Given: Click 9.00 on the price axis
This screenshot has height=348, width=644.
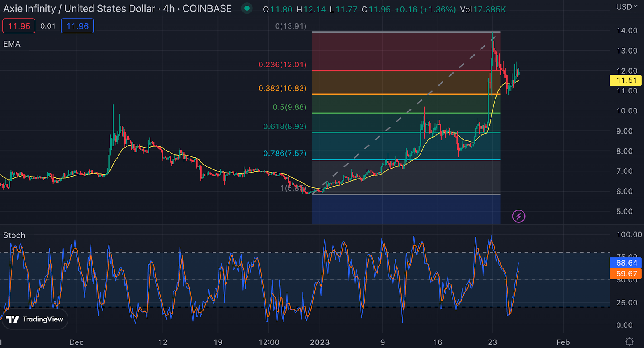Looking at the screenshot, I should [x=625, y=131].
